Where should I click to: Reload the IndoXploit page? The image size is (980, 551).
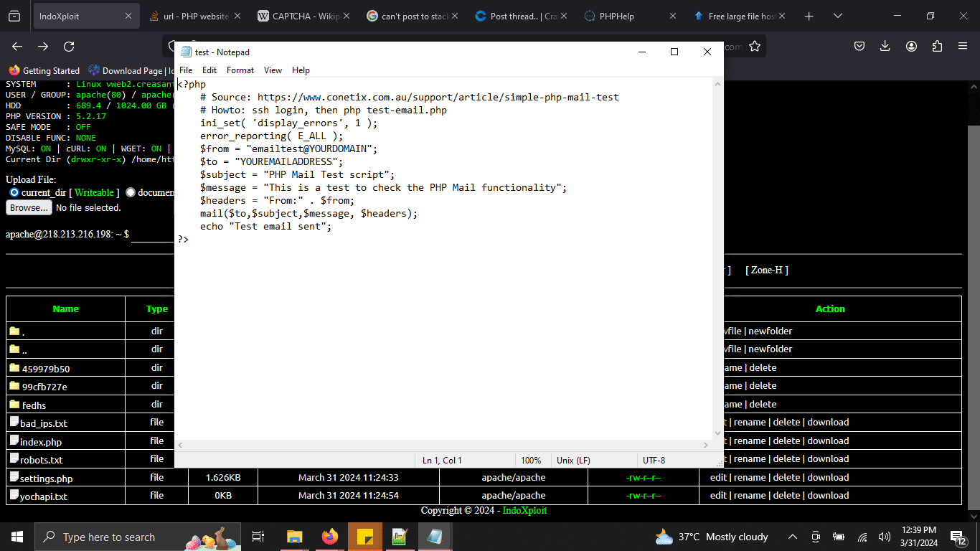(x=68, y=46)
